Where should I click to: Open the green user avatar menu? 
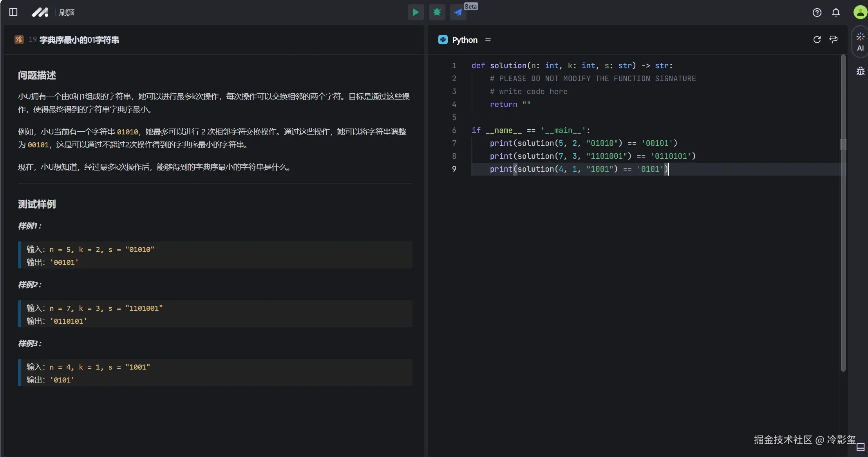click(x=860, y=12)
